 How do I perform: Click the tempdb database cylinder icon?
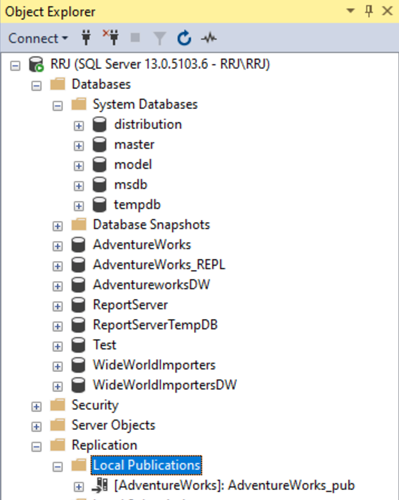click(x=99, y=204)
